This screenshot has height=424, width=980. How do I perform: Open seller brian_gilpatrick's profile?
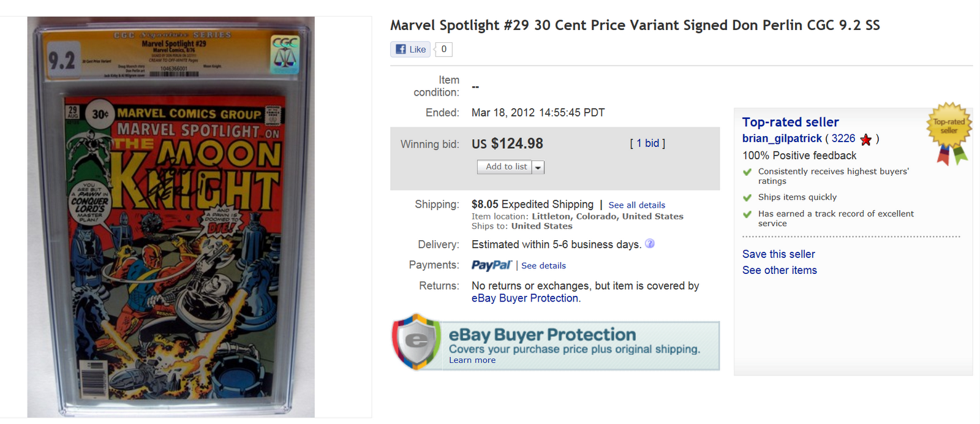point(782,139)
